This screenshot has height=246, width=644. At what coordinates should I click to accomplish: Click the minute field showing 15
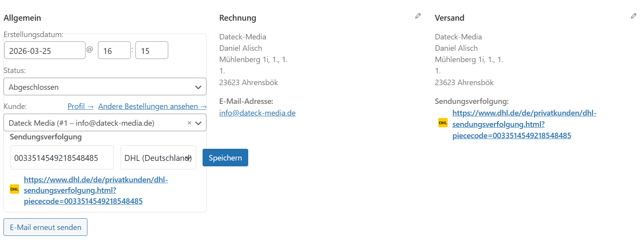tap(151, 51)
